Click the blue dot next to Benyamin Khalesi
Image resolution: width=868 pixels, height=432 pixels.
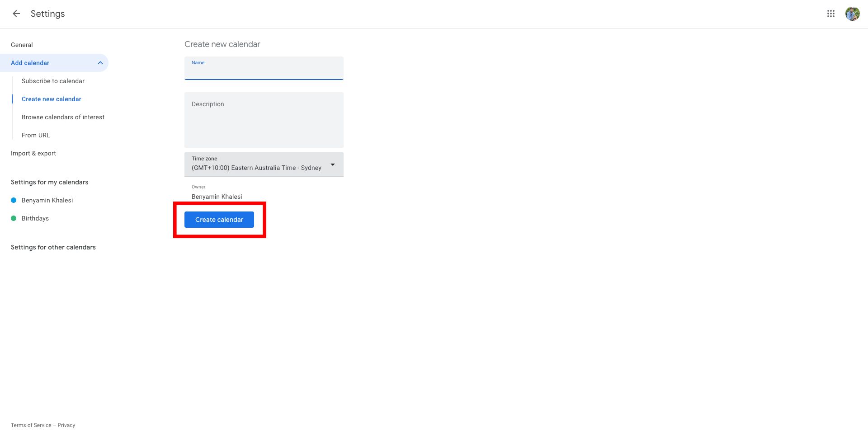pos(14,200)
